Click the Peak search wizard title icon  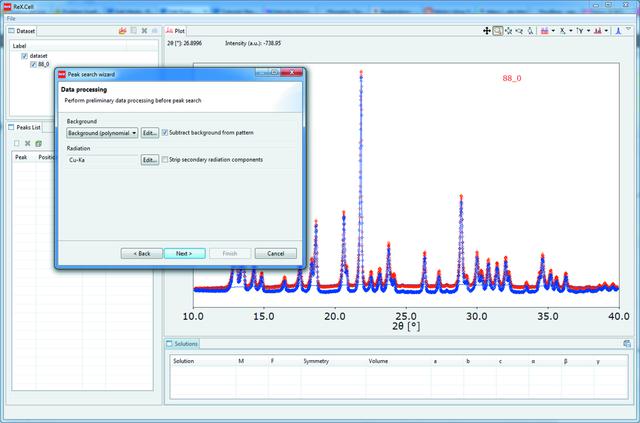[x=62, y=74]
